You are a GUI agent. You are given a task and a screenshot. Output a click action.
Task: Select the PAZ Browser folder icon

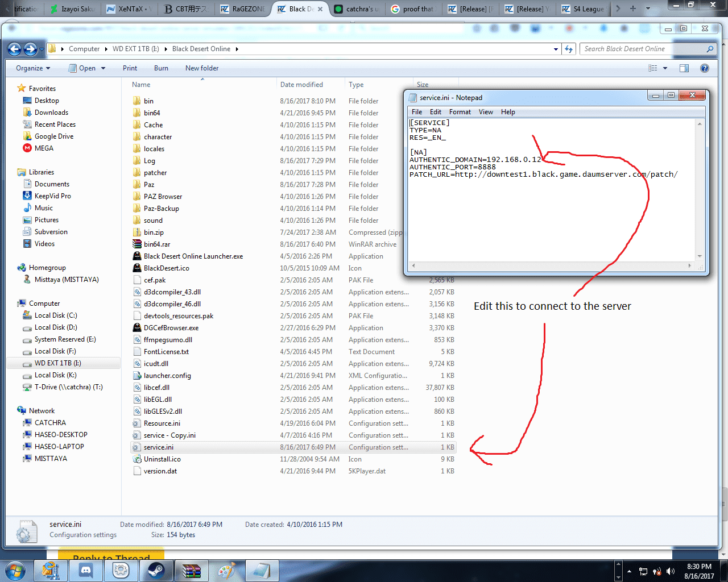(137, 197)
